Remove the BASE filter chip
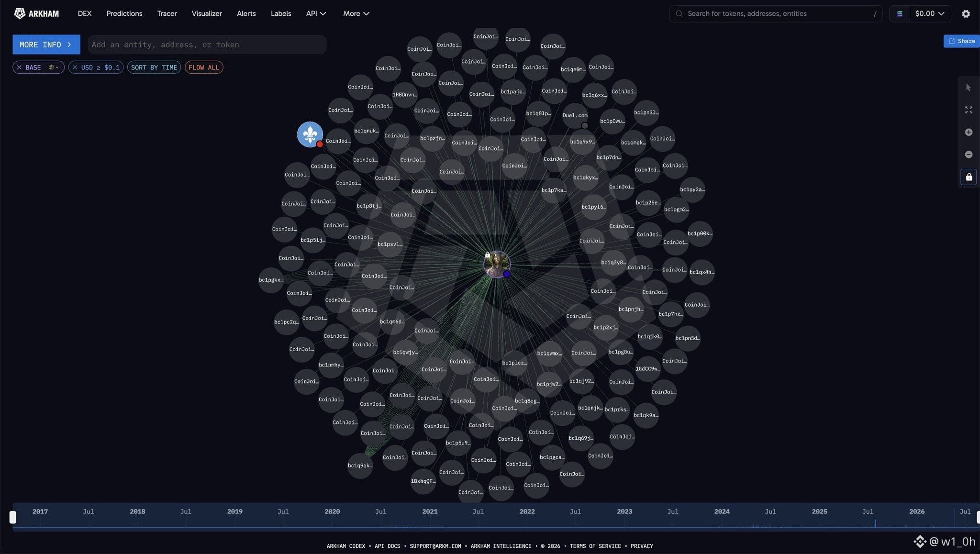Image resolution: width=980 pixels, height=554 pixels. pos(19,67)
